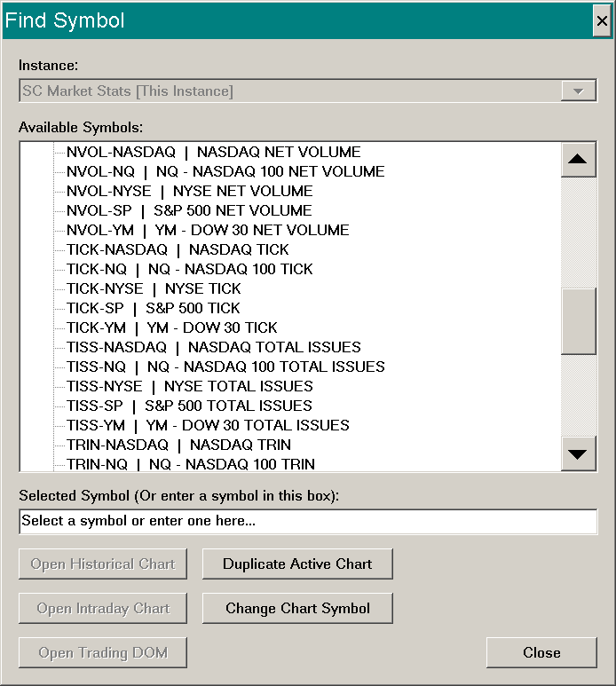Choose NVOL-NYSE Net Volume row
This screenshot has width=616, height=686.
189,191
